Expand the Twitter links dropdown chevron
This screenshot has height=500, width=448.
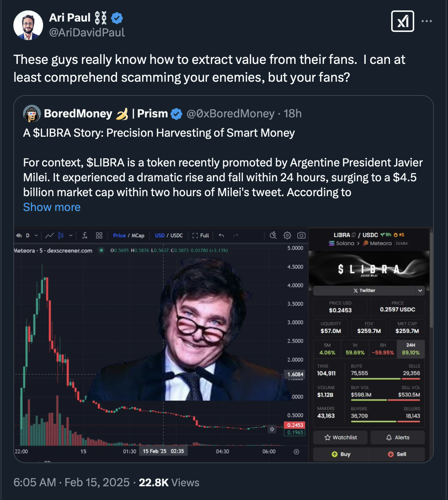pos(420,290)
